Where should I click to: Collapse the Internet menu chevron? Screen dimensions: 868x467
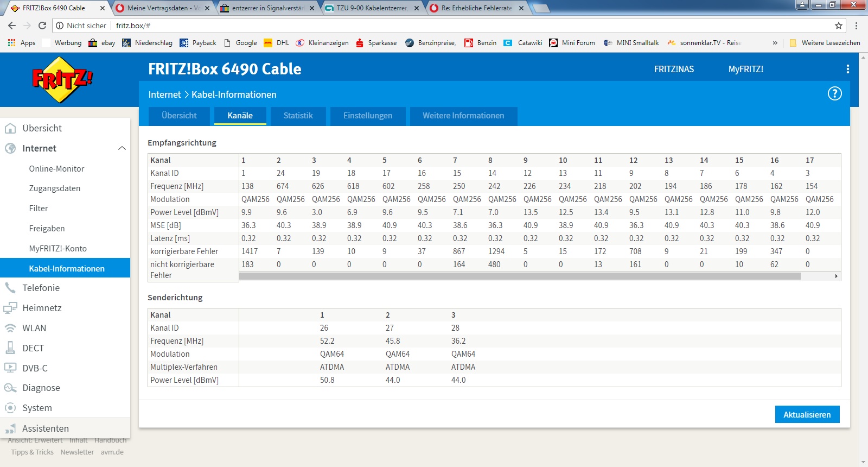[x=122, y=148]
